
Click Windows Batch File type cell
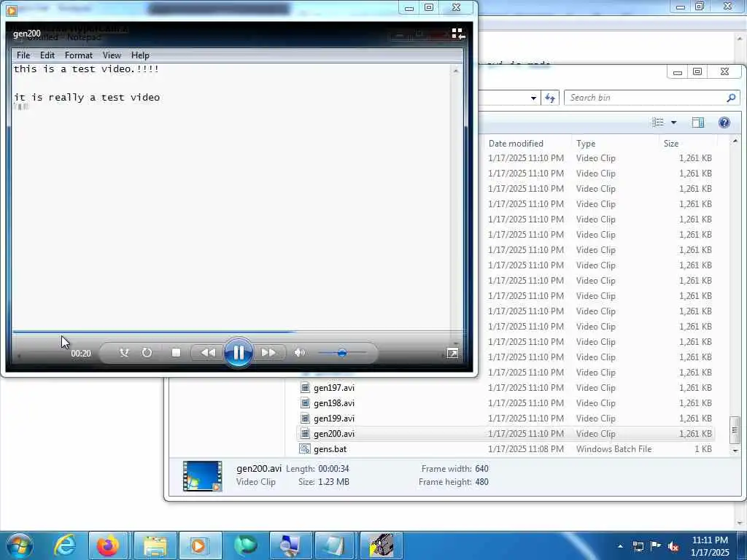[614, 448]
